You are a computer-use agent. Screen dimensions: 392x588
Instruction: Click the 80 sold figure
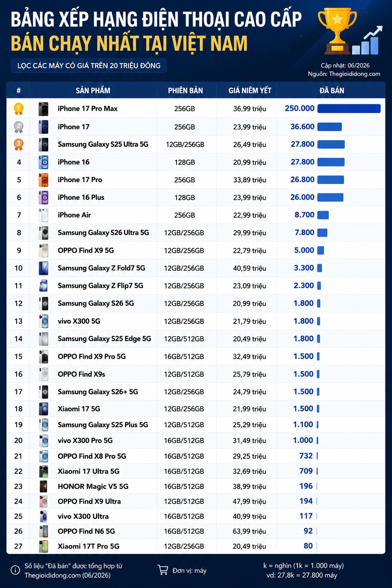308,546
